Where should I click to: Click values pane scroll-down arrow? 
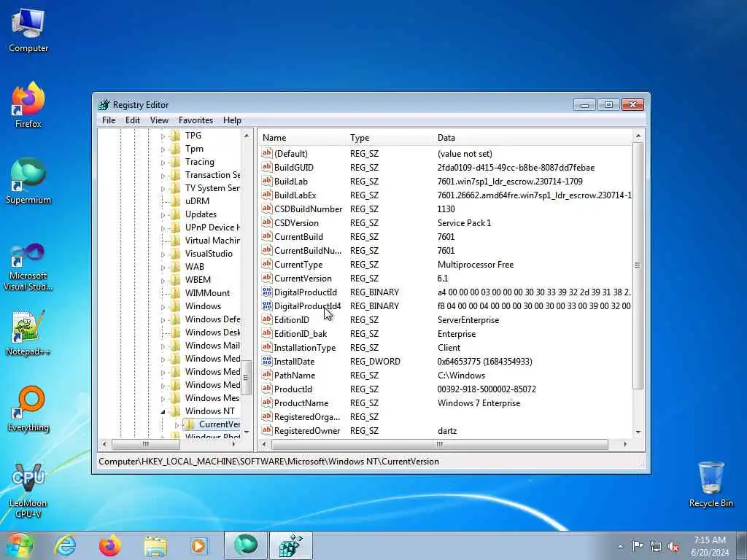click(x=638, y=432)
